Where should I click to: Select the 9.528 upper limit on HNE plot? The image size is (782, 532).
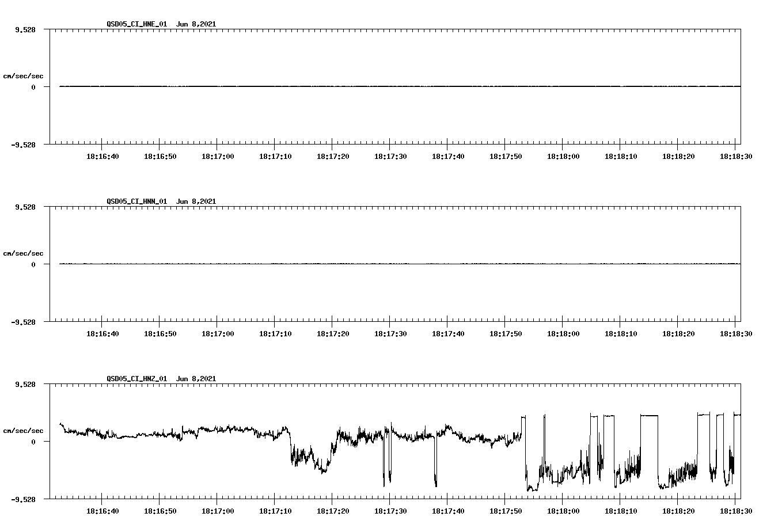click(x=25, y=30)
